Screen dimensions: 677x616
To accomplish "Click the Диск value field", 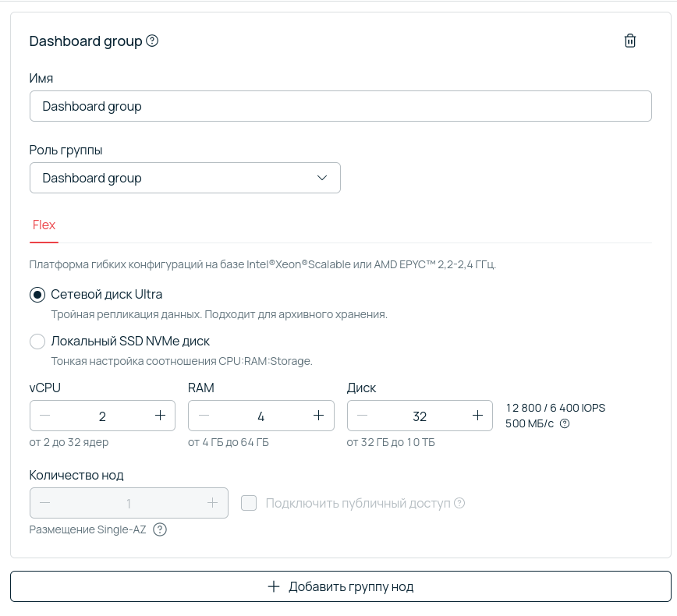I will [x=420, y=416].
